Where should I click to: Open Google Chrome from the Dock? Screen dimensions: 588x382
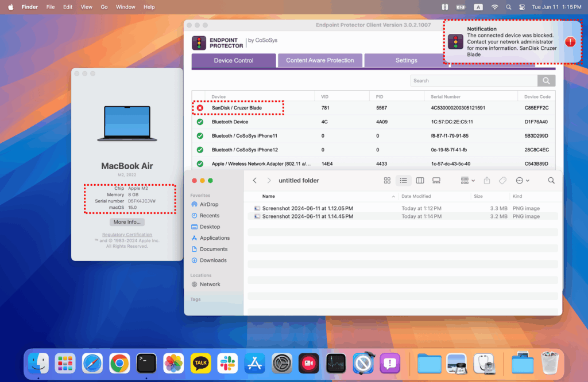119,363
